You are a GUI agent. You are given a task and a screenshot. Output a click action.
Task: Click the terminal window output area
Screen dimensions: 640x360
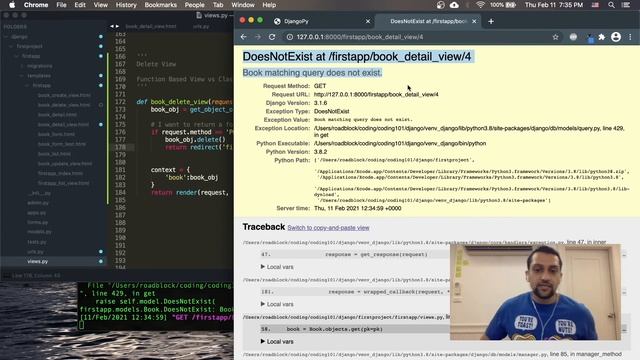click(155, 305)
